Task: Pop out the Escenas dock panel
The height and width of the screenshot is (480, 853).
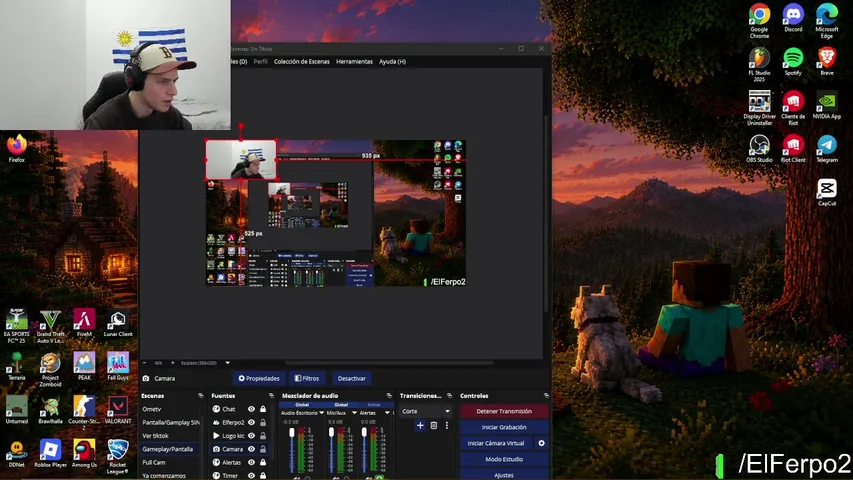Action: point(201,396)
